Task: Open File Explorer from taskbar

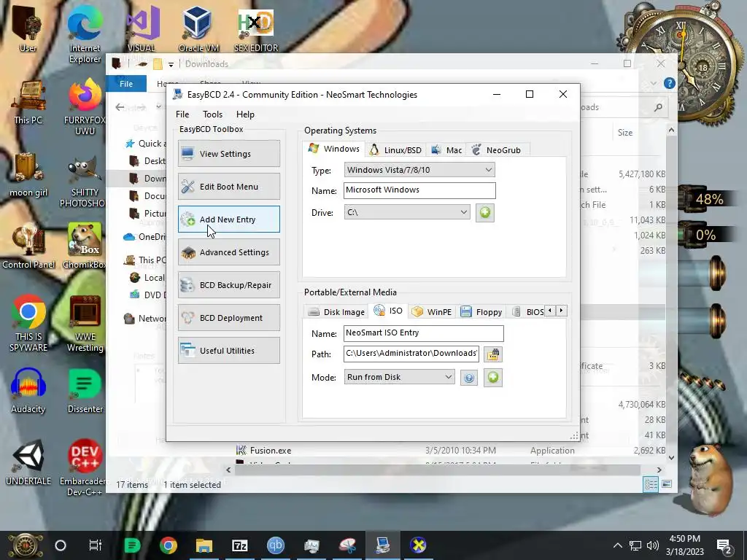Action: pyautogui.click(x=204, y=545)
